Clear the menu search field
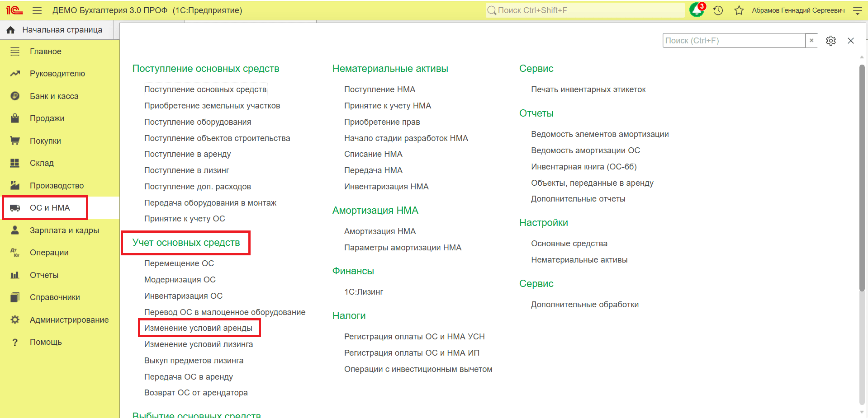868x418 pixels. [x=811, y=40]
